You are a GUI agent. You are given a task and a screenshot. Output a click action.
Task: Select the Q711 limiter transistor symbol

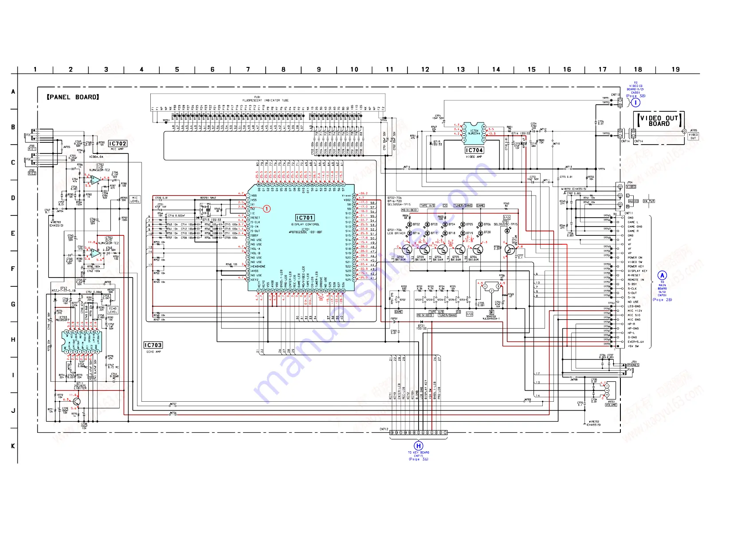click(77, 402)
